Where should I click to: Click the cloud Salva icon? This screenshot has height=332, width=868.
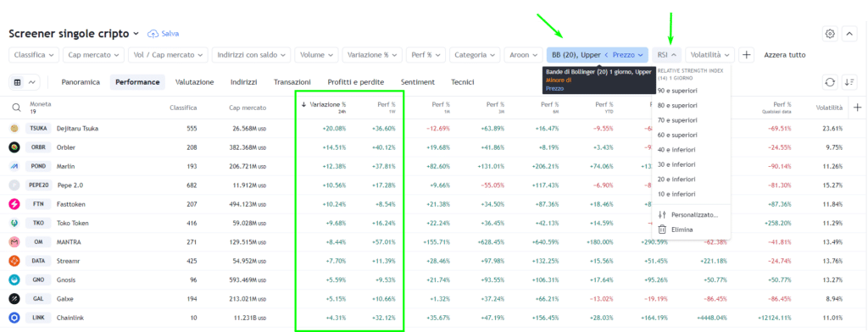click(x=153, y=34)
